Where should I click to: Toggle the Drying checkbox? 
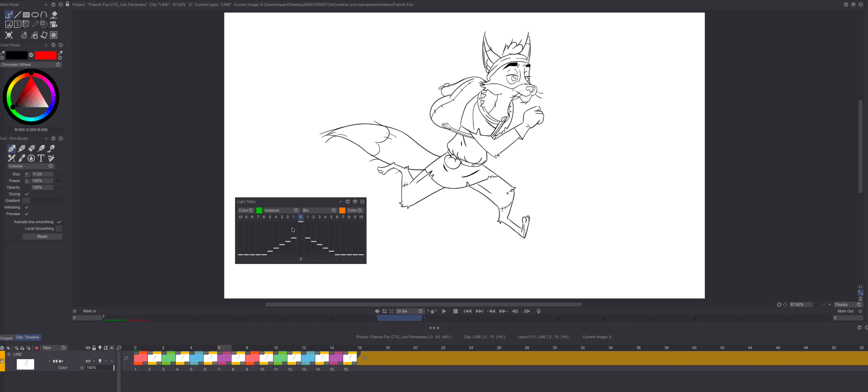[27, 194]
